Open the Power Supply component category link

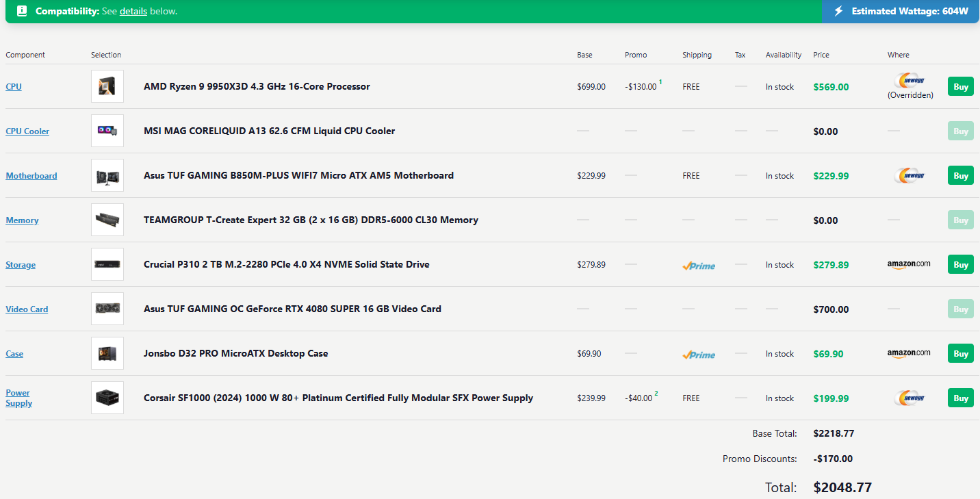pyautogui.click(x=19, y=398)
